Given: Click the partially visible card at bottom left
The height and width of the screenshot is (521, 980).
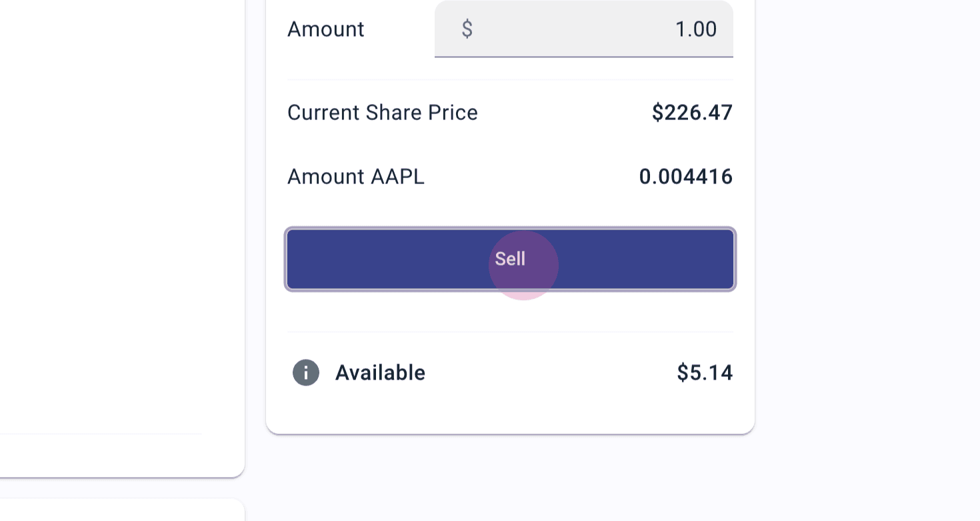Looking at the screenshot, I should tap(120, 510).
